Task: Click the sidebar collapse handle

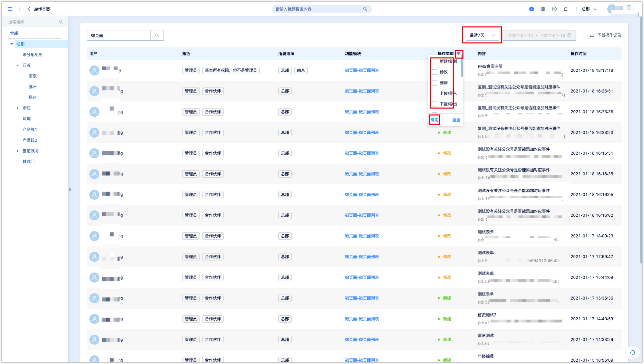Action: click(70, 189)
